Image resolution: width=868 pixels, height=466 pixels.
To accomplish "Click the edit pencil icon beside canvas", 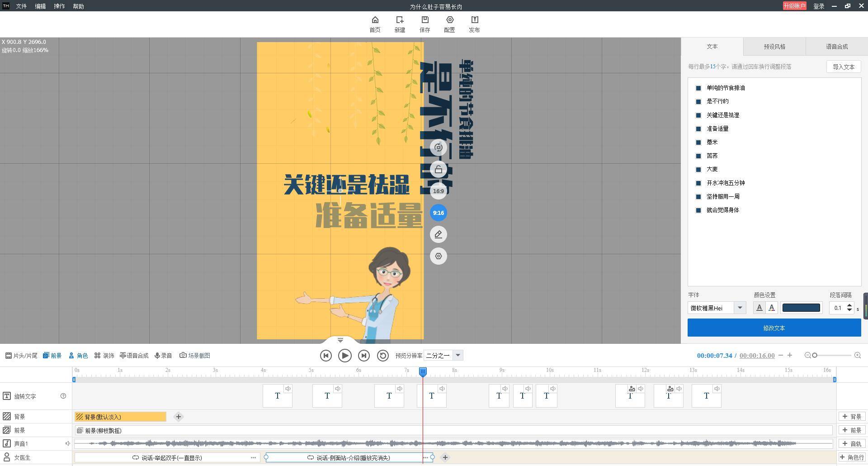I will 438,234.
